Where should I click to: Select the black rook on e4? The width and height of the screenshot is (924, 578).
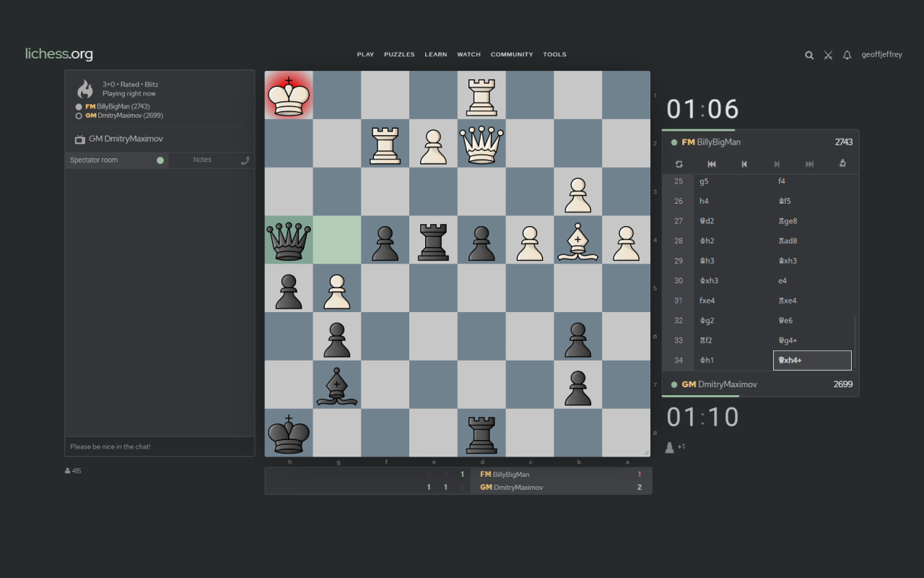(x=433, y=240)
